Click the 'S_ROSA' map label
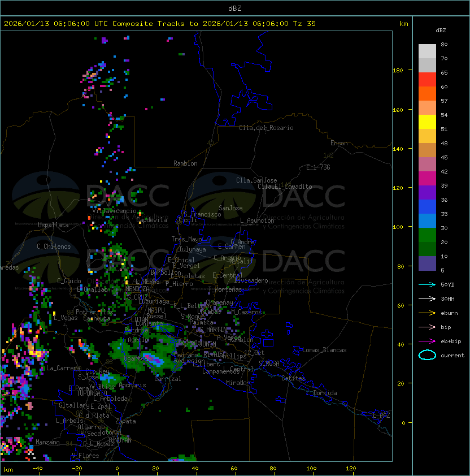 [x=269, y=364]
